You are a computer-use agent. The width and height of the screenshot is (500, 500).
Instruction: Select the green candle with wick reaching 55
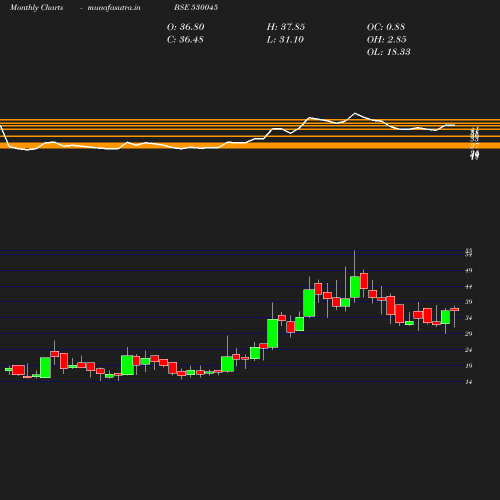[355, 287]
